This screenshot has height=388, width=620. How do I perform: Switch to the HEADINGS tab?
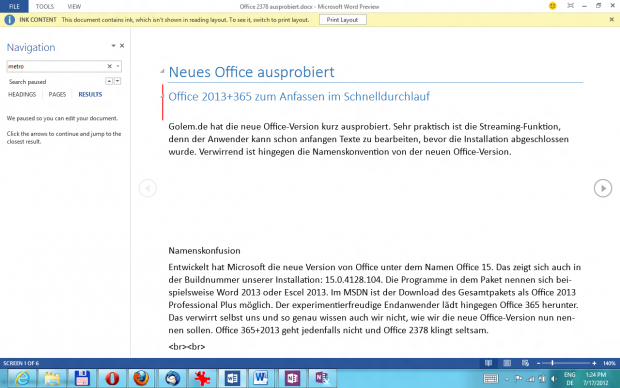click(x=22, y=95)
